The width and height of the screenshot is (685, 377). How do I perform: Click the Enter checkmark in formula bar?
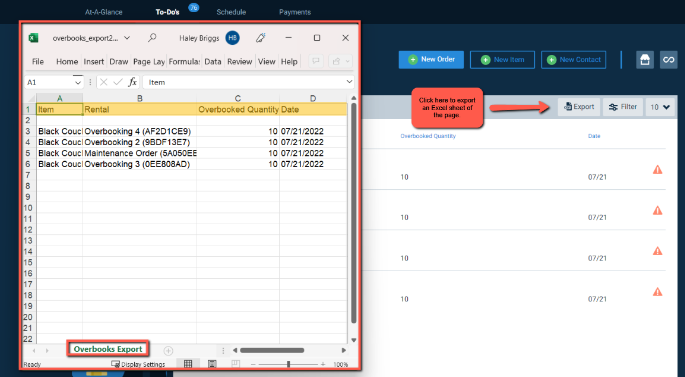(x=118, y=82)
